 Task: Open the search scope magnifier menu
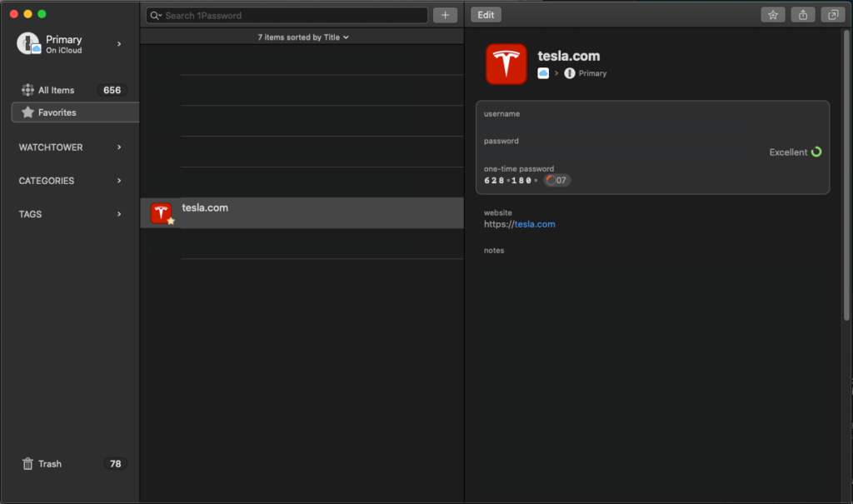[x=154, y=15]
